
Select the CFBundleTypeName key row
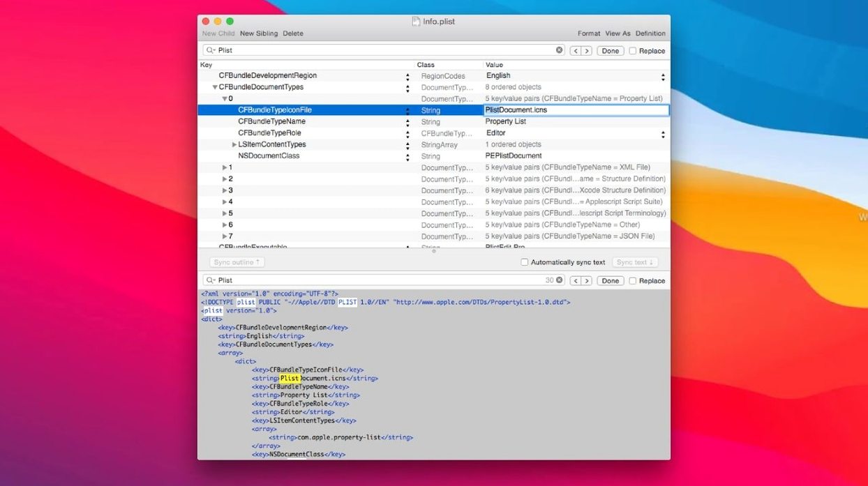[271, 121]
